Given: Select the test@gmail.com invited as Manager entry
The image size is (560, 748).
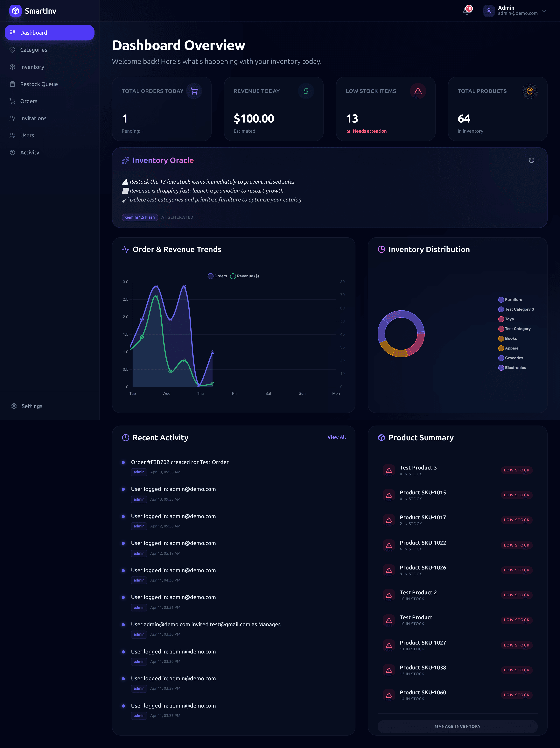Looking at the screenshot, I should (x=206, y=625).
